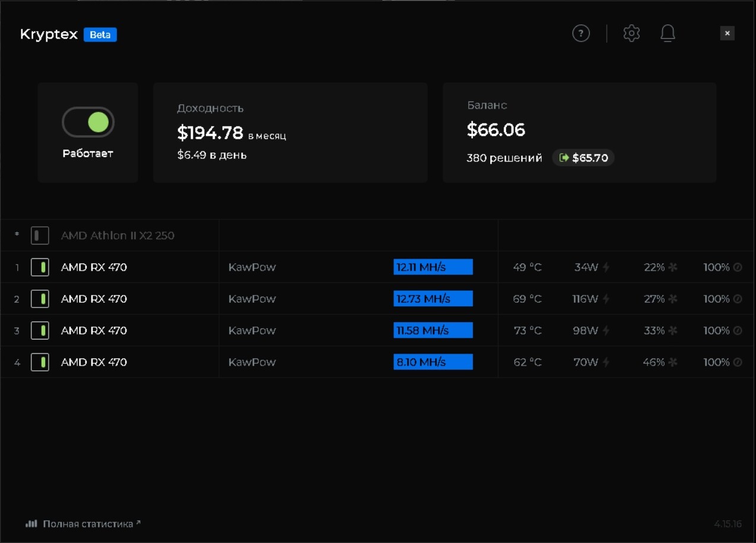
Task: Toggle the AMD Athlon II X2 250 CPU switch
Action: click(40, 236)
